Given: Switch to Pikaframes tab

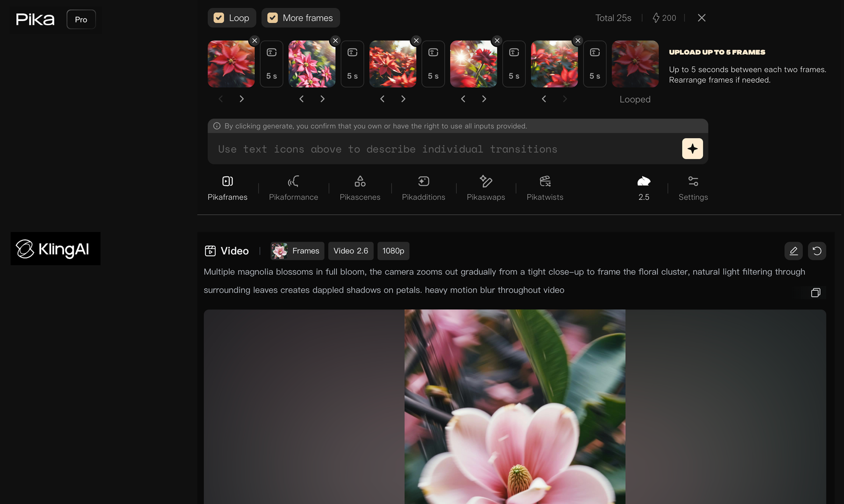Looking at the screenshot, I should (x=227, y=188).
